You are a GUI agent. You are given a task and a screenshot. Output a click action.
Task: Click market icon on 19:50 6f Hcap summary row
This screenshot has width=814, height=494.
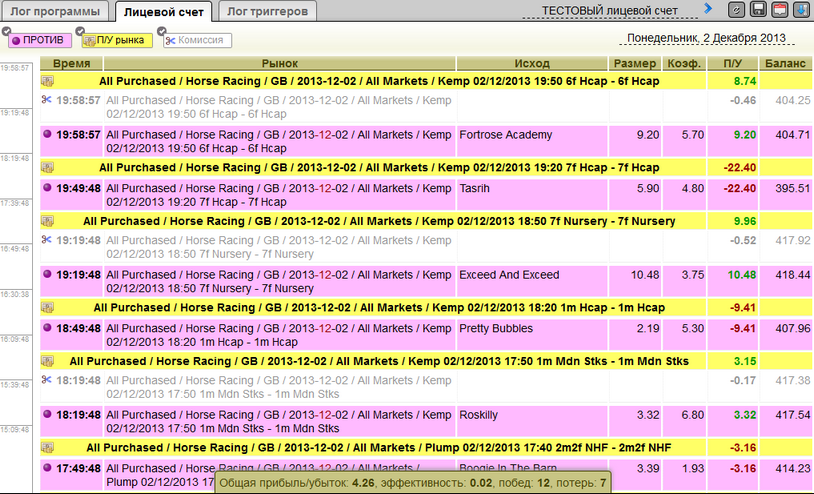[x=47, y=81]
